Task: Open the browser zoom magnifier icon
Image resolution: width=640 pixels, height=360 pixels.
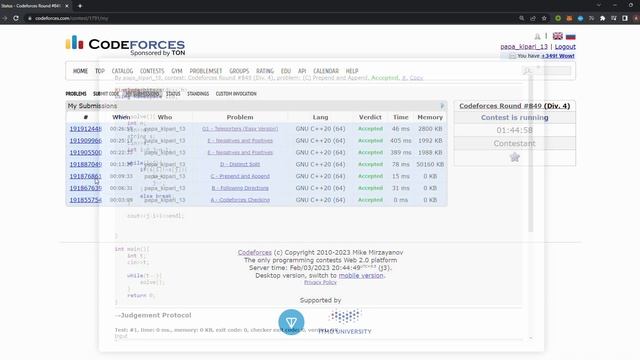Action: pos(522,18)
